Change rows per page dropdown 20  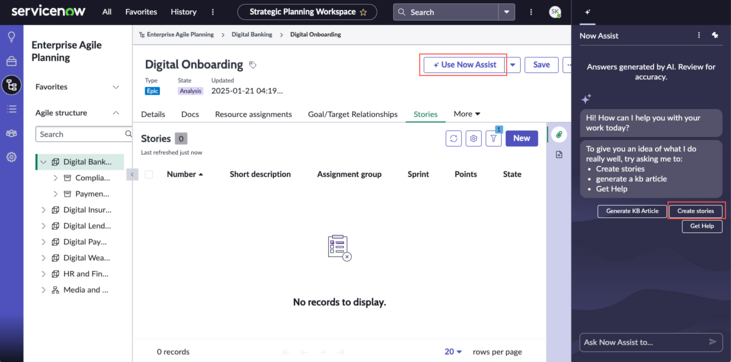[453, 352]
